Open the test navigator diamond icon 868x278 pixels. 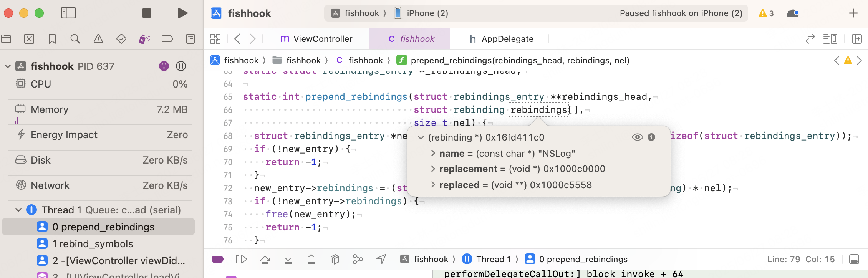121,39
